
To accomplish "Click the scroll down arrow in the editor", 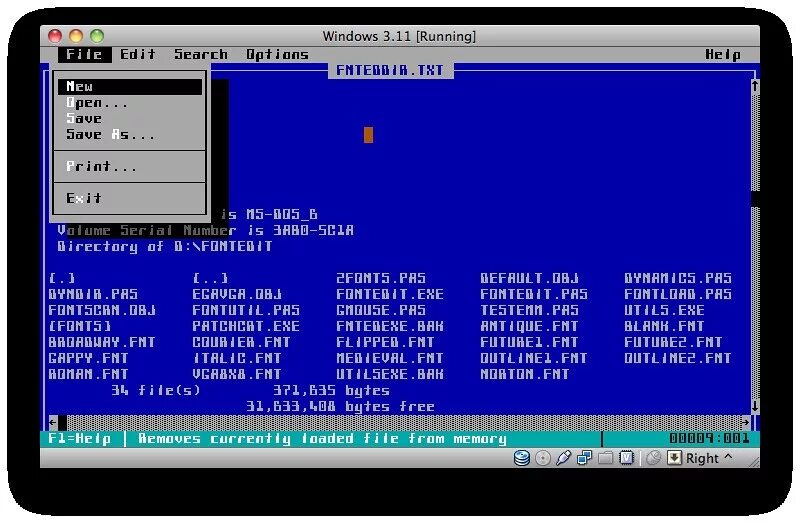I will [x=755, y=406].
